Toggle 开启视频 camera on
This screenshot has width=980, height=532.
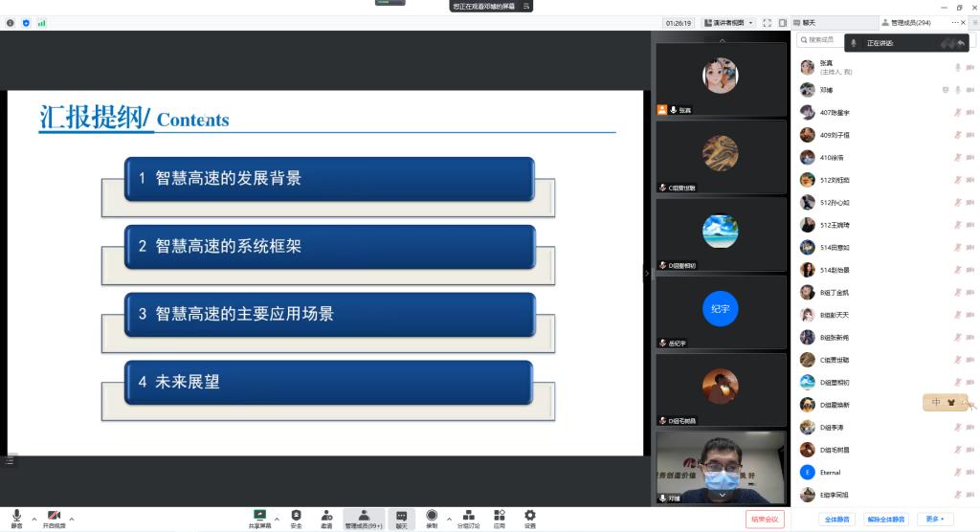54,518
